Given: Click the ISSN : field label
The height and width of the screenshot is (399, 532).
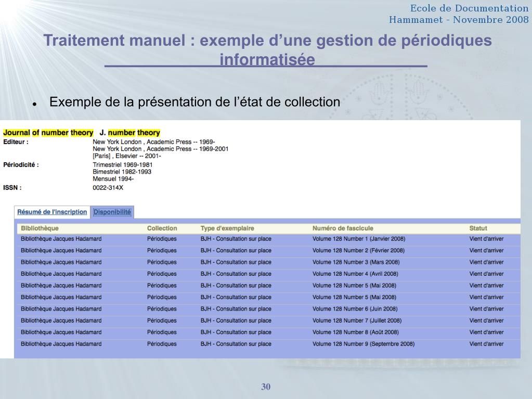Looking at the screenshot, I should pos(12,188).
